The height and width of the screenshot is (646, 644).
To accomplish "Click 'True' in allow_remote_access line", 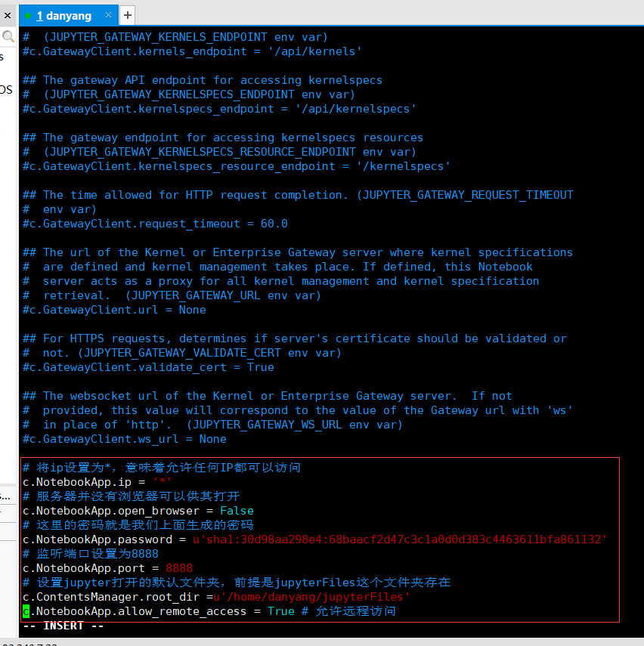I will (280, 611).
